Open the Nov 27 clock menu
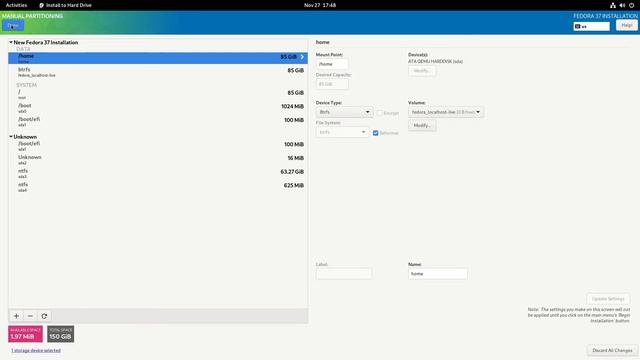 point(320,5)
